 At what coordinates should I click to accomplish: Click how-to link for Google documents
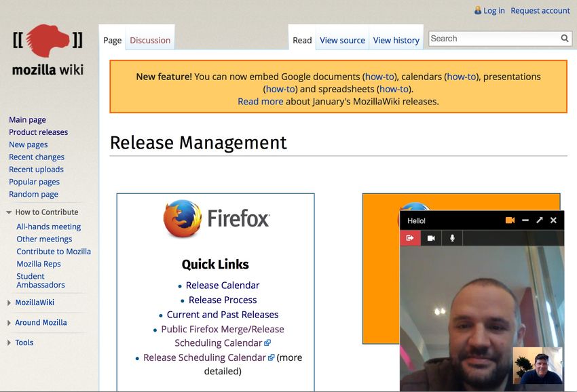[379, 77]
